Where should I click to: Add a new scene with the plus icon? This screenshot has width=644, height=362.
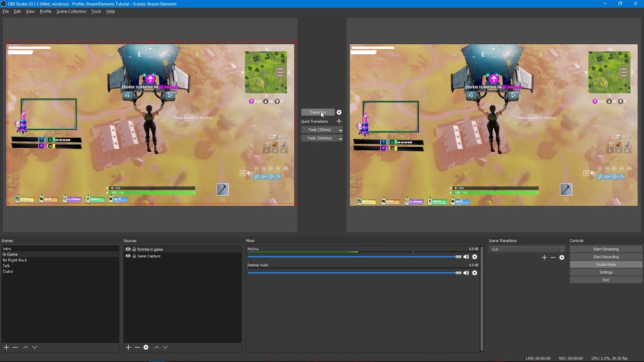pyautogui.click(x=7, y=347)
